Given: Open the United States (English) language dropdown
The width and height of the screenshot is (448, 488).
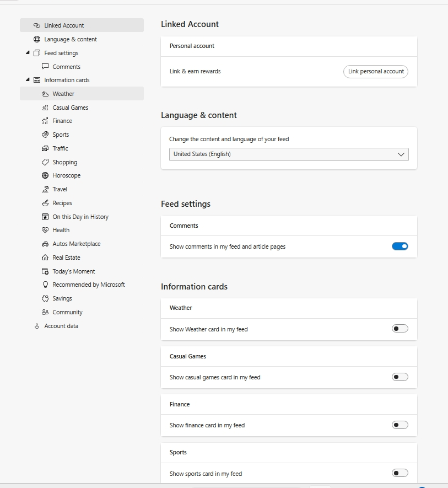Looking at the screenshot, I should coord(289,154).
